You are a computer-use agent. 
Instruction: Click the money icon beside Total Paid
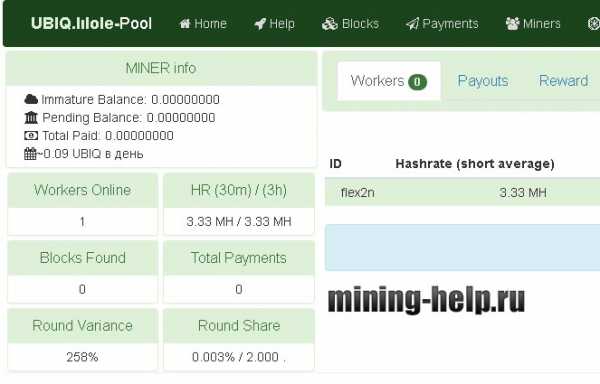pos(31,135)
